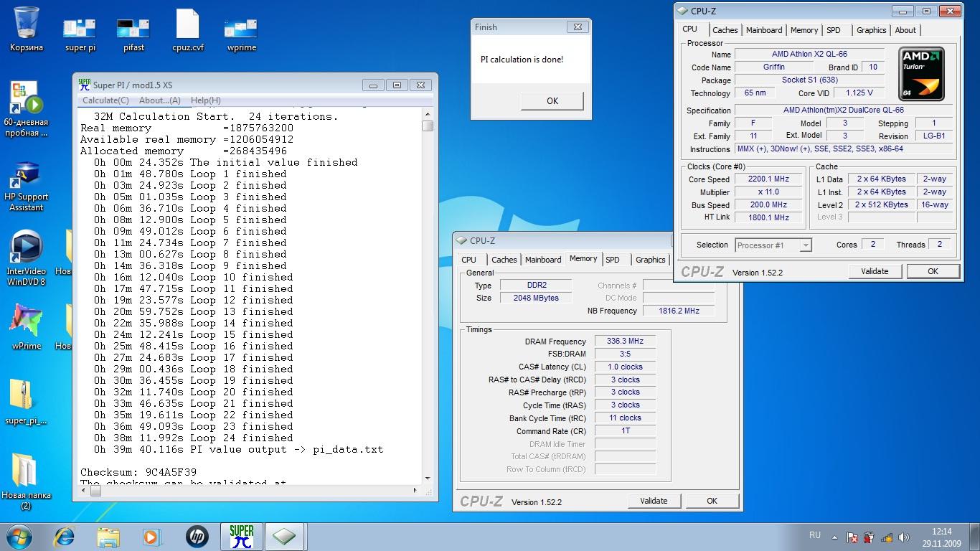Click 'PI calculation is done!' message

(x=522, y=60)
